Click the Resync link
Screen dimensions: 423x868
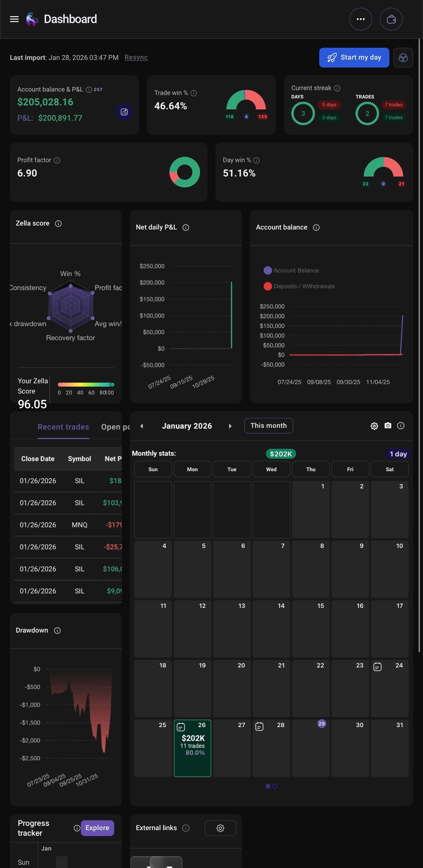click(136, 57)
